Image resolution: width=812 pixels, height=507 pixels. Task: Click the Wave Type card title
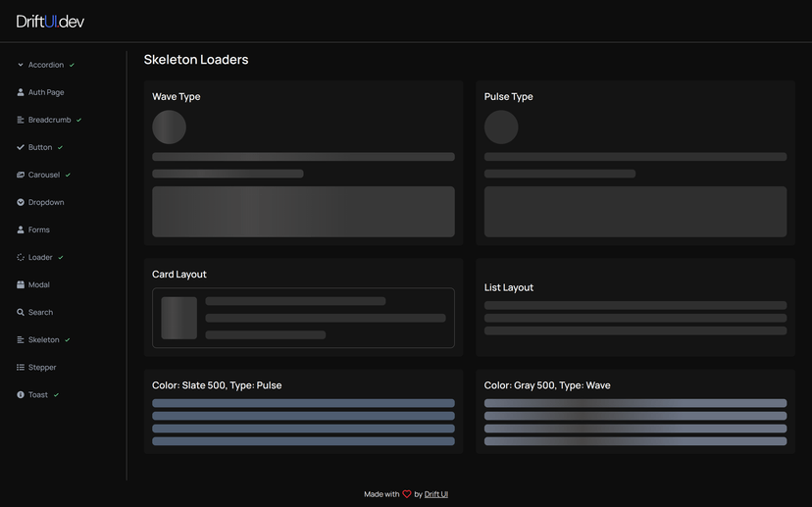click(x=177, y=96)
